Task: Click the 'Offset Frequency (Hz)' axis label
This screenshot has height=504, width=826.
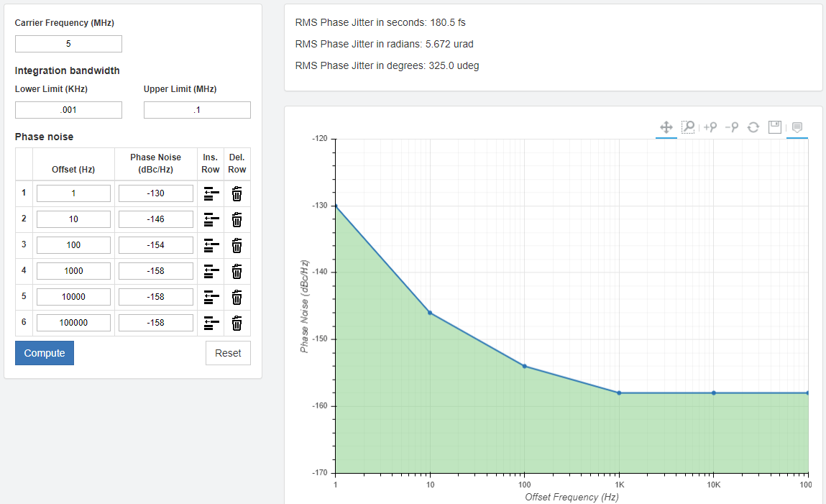Action: pyautogui.click(x=572, y=497)
